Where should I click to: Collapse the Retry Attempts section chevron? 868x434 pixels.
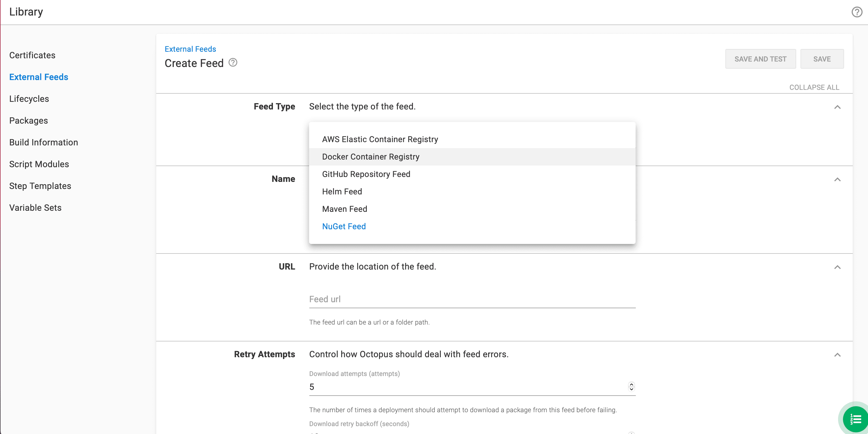[837, 355]
